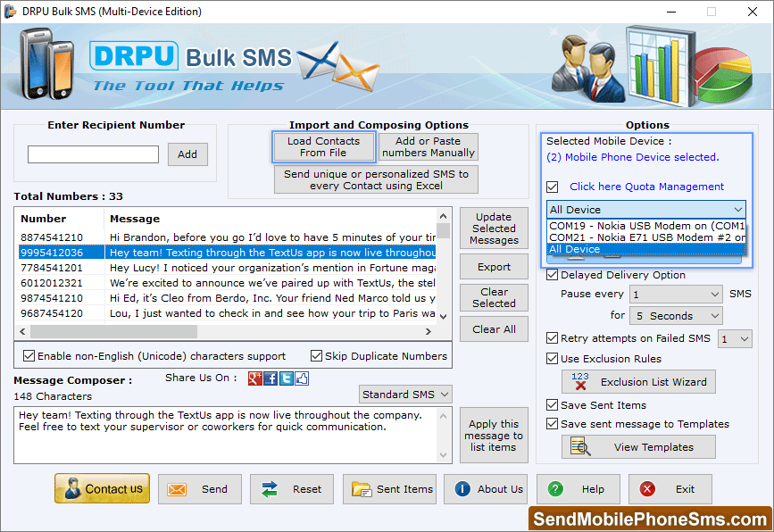
Task: Click the Clear All button
Action: tap(494, 329)
